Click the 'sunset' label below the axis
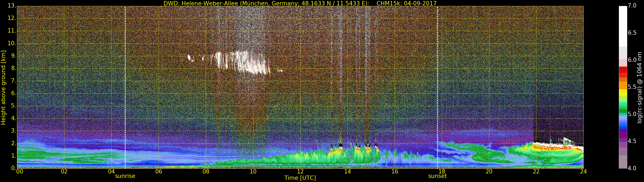The image size is (644, 182). pyautogui.click(x=437, y=176)
